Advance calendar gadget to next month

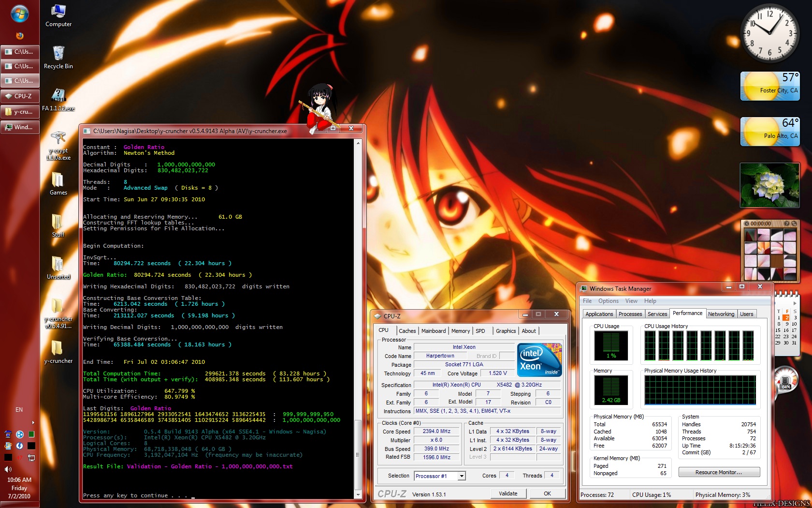[x=795, y=303]
